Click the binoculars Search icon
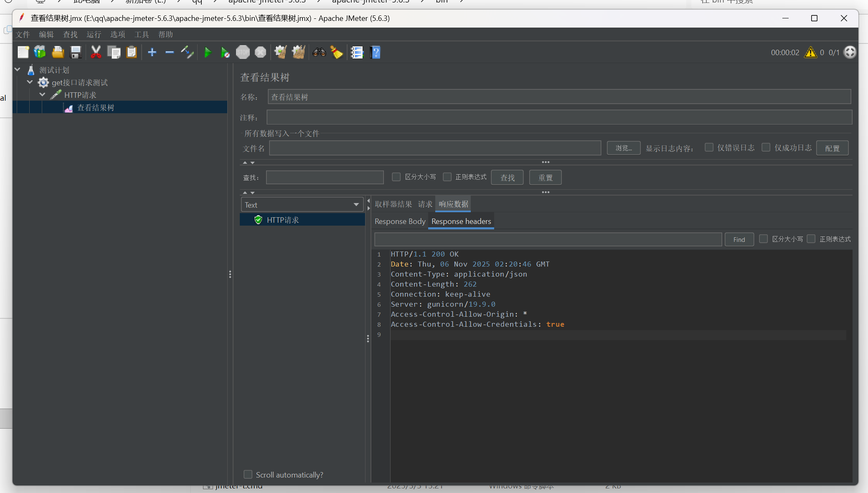868x493 pixels. tap(319, 53)
